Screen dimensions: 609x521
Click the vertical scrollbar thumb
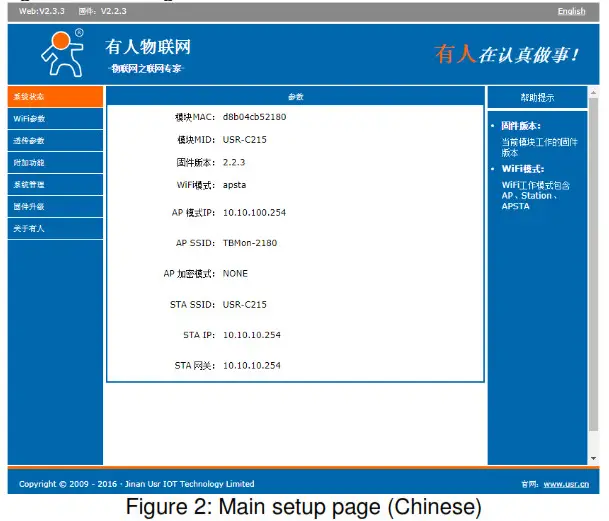(x=593, y=264)
